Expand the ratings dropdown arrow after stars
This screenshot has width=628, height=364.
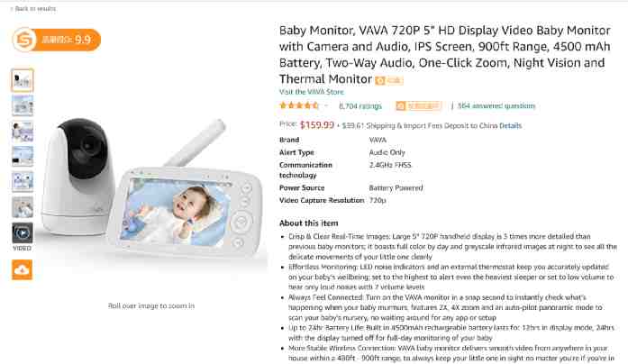pos(326,106)
